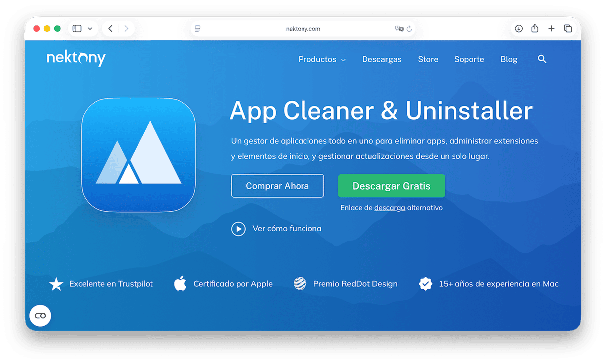This screenshot has height=364, width=606.
Task: Open the website search magnifier icon
Action: [x=542, y=59]
